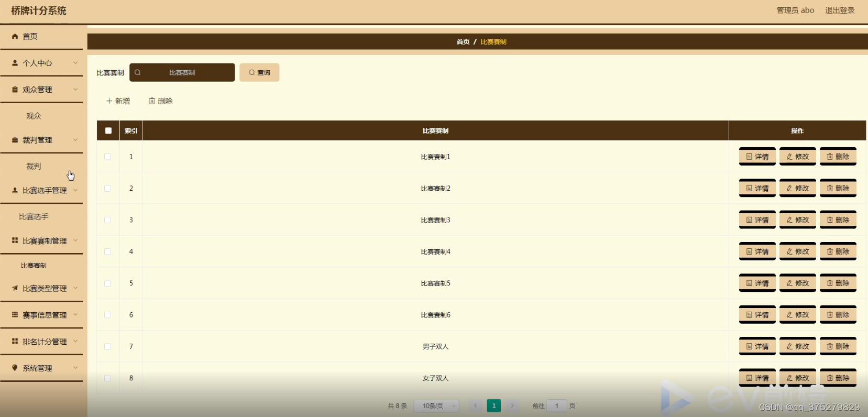Click the 前往 page number input

tap(557, 405)
